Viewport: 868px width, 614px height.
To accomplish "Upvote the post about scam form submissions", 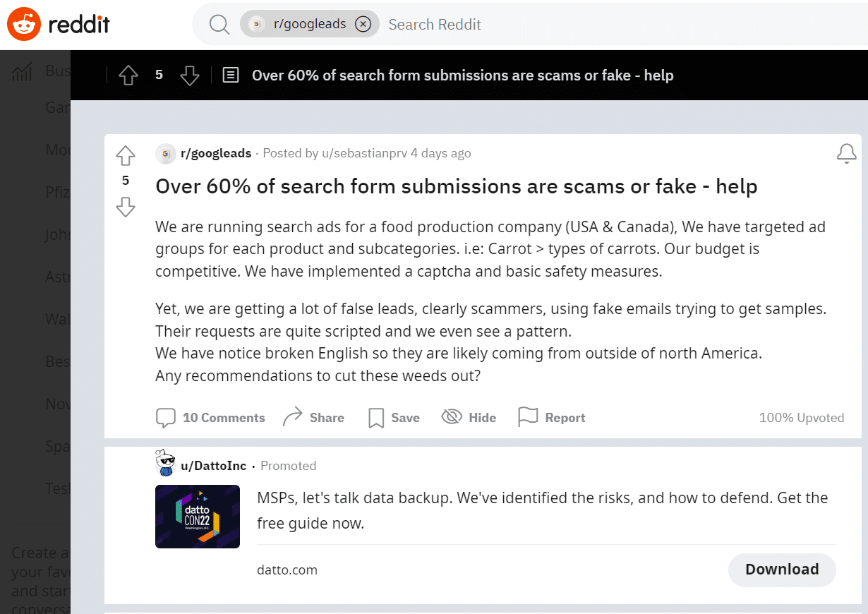I will [x=126, y=155].
